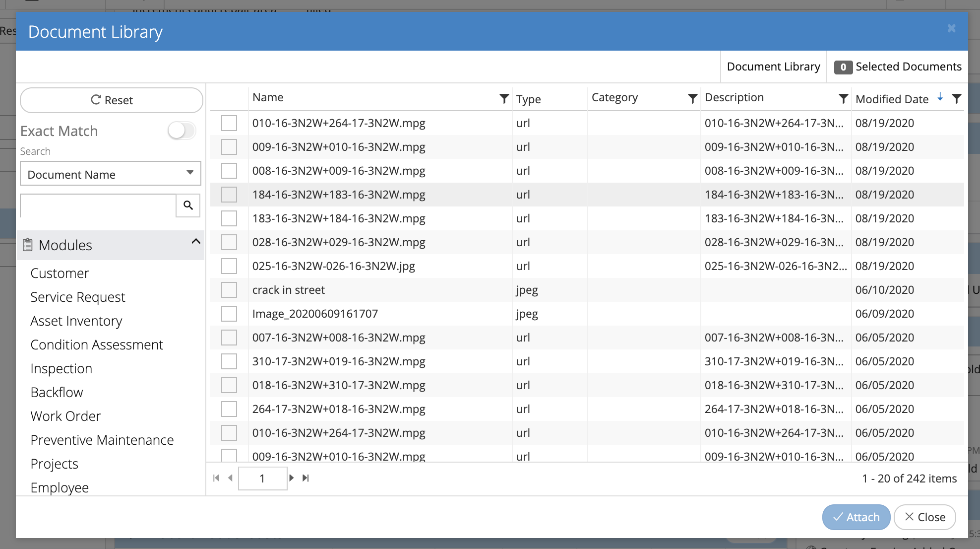Open the Document Name search field dropdown
980x549 pixels.
(x=190, y=173)
